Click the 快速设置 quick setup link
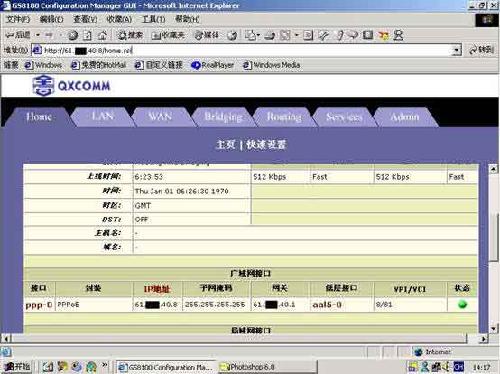The height and width of the screenshot is (374, 500). 266,145
